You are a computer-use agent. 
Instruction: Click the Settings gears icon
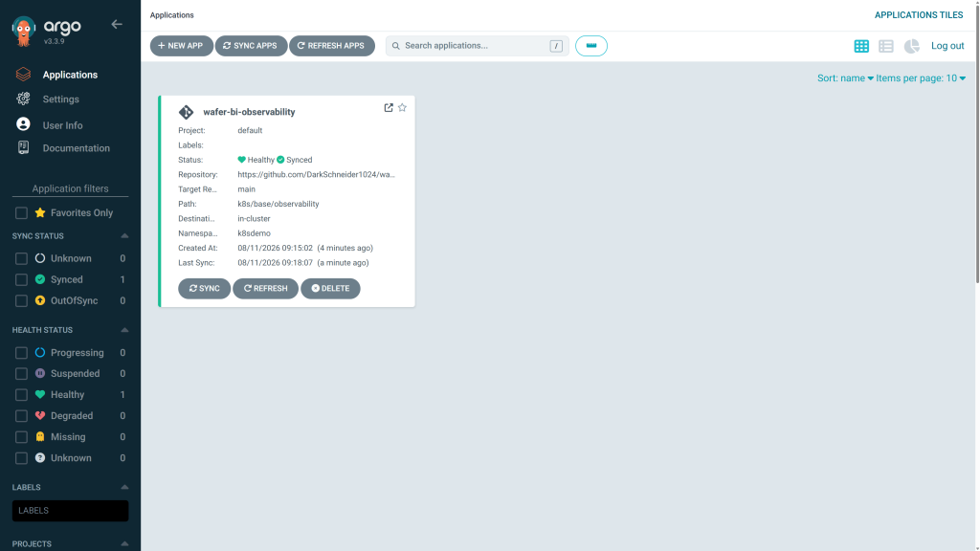[x=23, y=99]
